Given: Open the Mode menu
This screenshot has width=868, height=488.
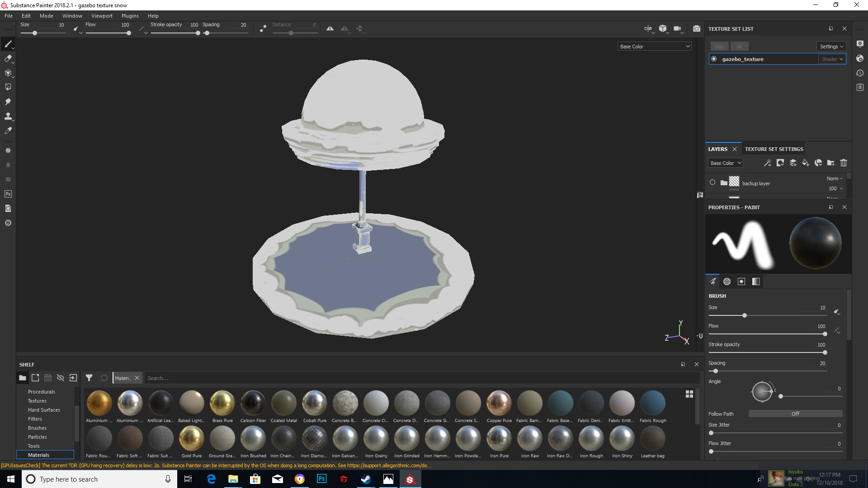Looking at the screenshot, I should [x=47, y=15].
